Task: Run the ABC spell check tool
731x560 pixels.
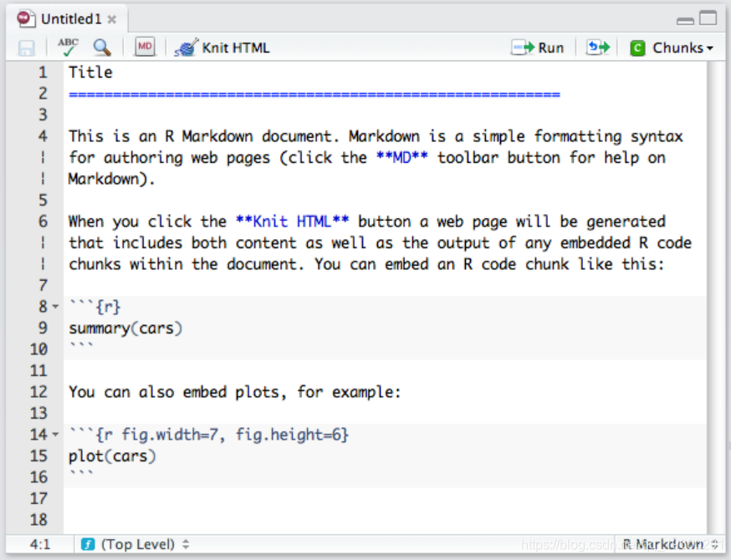Action: pyautogui.click(x=68, y=47)
